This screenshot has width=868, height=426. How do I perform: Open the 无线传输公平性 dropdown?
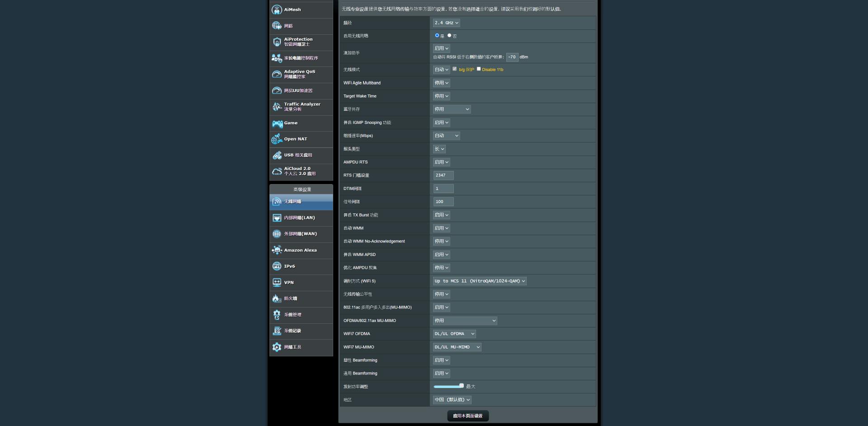pos(442,294)
